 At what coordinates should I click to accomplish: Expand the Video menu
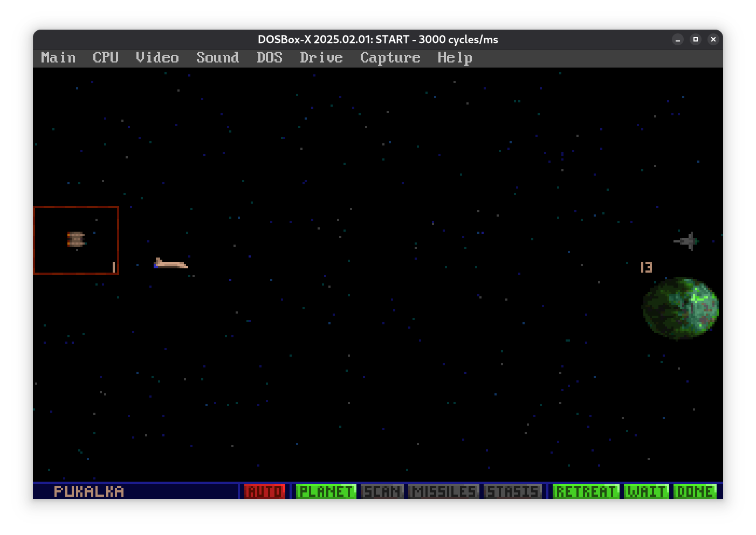pos(157,58)
